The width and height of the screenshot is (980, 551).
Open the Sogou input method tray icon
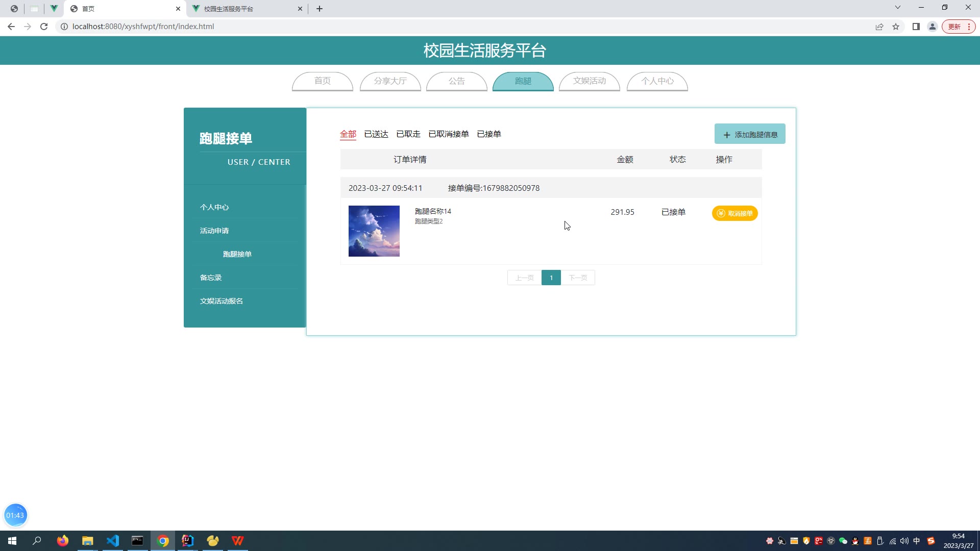pyautogui.click(x=931, y=541)
